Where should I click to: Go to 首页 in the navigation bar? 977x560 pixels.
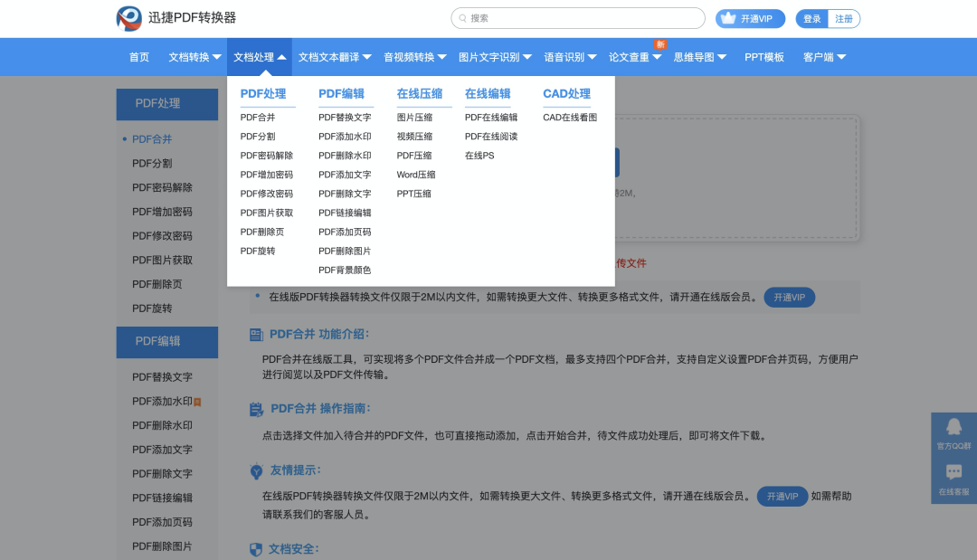point(139,57)
